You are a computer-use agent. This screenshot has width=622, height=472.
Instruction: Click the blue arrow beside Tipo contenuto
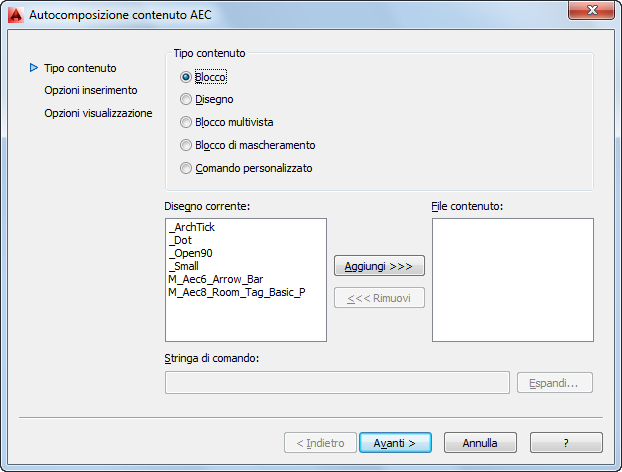[x=34, y=67]
